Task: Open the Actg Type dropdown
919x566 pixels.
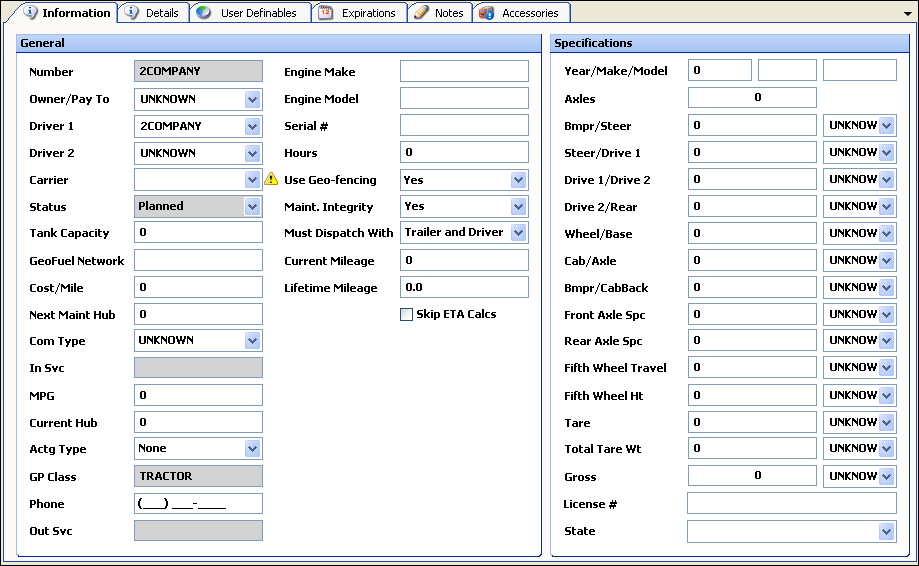Action: [x=252, y=449]
